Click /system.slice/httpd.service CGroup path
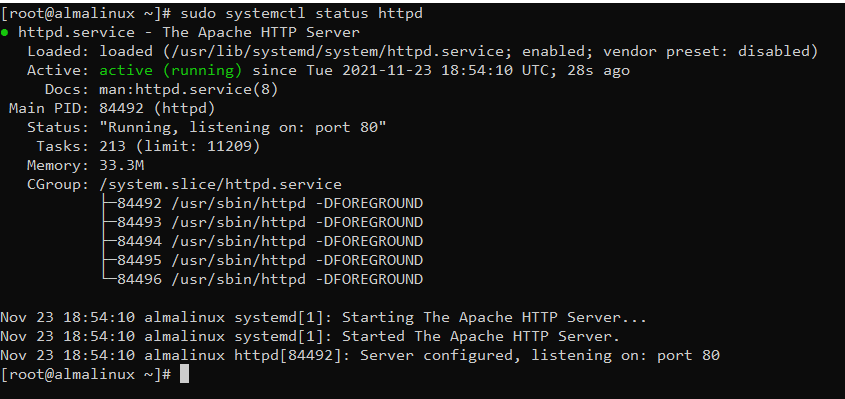The width and height of the screenshot is (845, 399). [220, 185]
